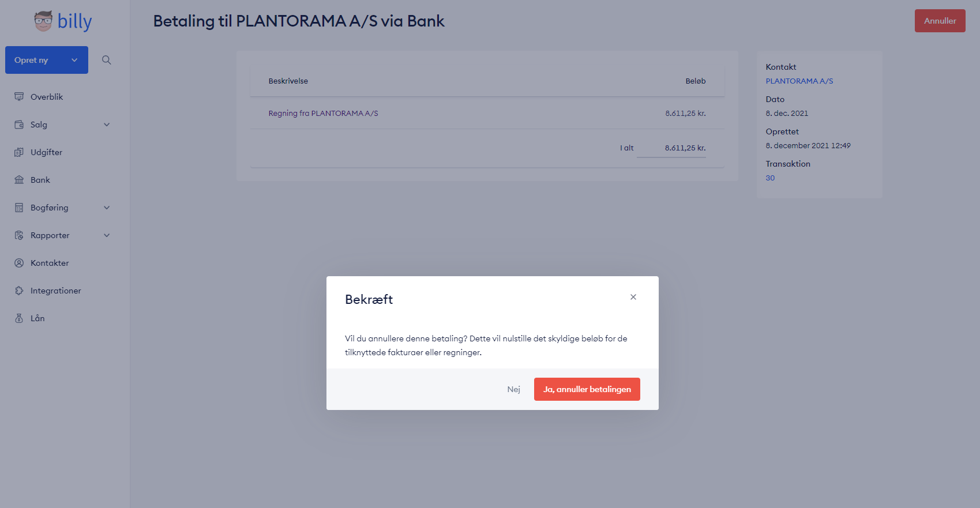The height and width of the screenshot is (508, 980).
Task: Open the search magnifier icon
Action: tap(107, 60)
